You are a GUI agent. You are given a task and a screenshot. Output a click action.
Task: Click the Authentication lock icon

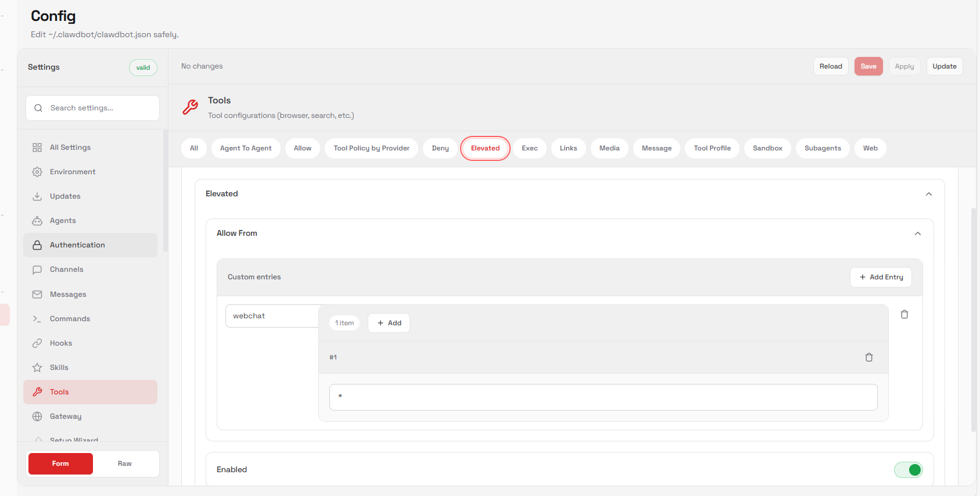pos(37,245)
